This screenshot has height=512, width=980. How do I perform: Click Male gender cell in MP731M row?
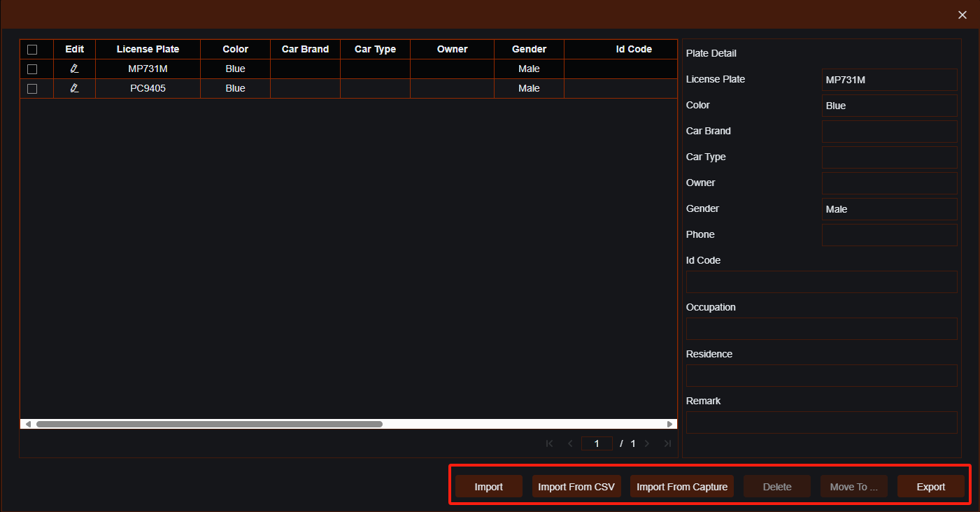(530, 69)
